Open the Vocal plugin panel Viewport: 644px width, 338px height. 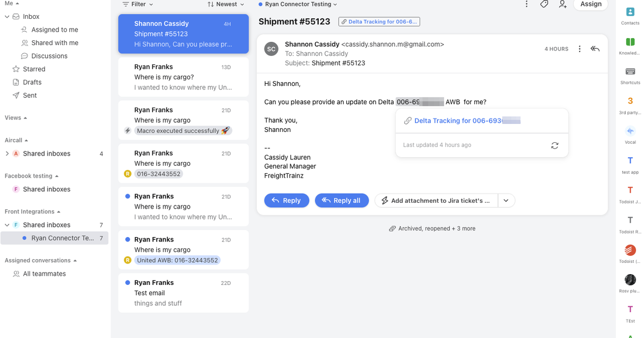point(629,130)
